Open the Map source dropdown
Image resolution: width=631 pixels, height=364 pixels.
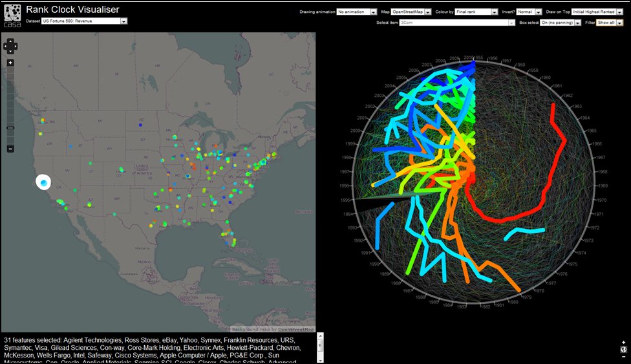(411, 12)
